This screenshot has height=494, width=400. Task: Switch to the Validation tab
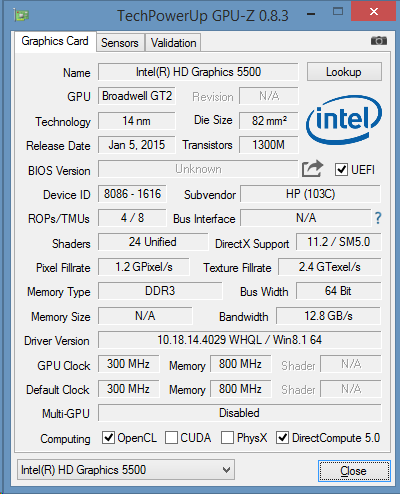click(x=173, y=43)
